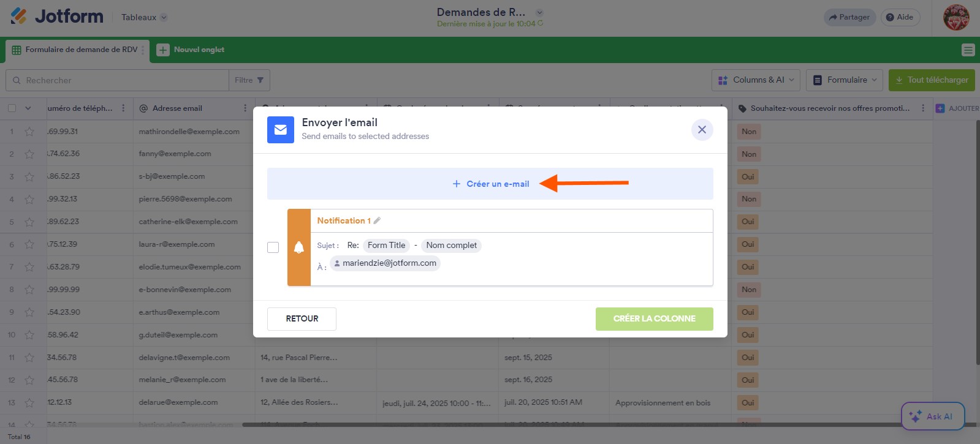
Task: Toggle the select-all rows checkbox
Action: tap(12, 108)
